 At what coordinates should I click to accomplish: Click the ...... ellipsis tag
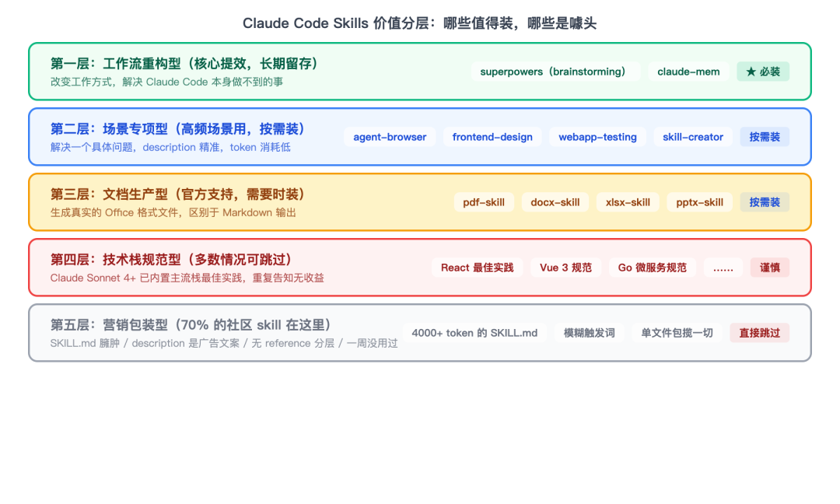[x=723, y=268]
